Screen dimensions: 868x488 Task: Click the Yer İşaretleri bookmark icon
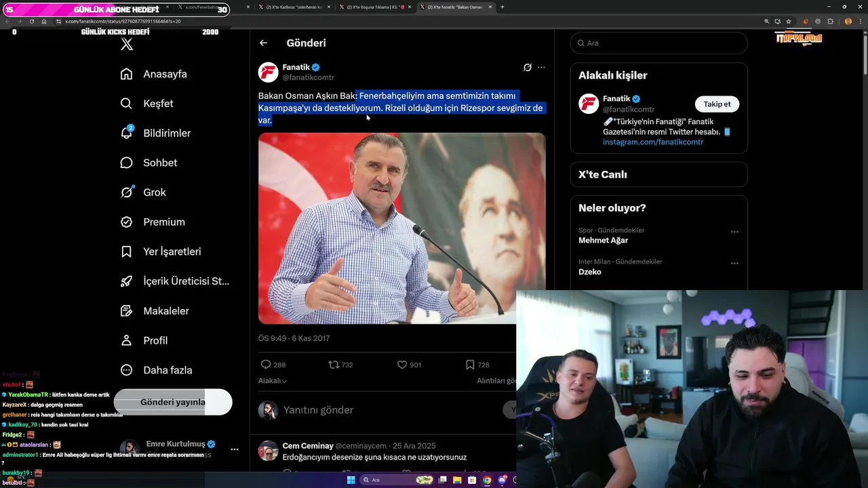[126, 251]
